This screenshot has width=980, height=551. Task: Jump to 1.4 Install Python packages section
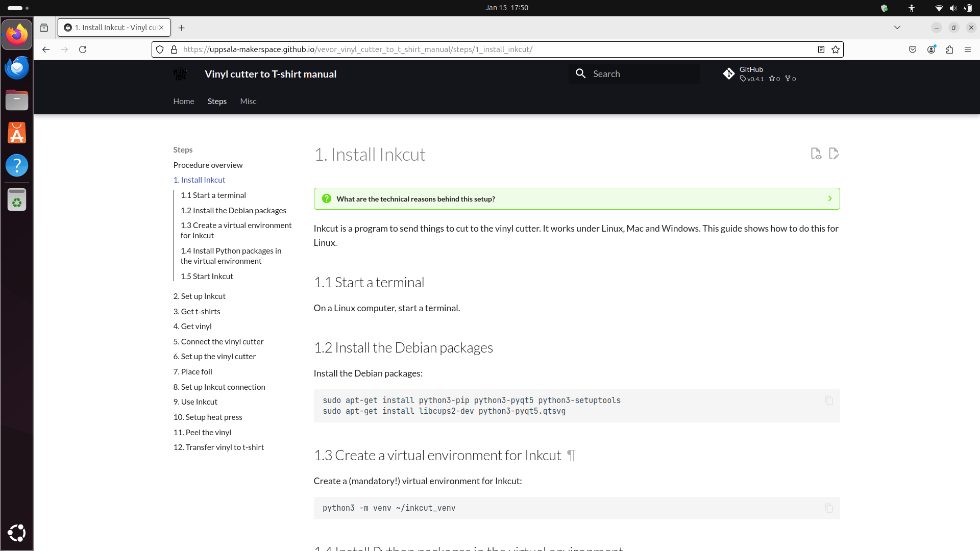tap(231, 256)
